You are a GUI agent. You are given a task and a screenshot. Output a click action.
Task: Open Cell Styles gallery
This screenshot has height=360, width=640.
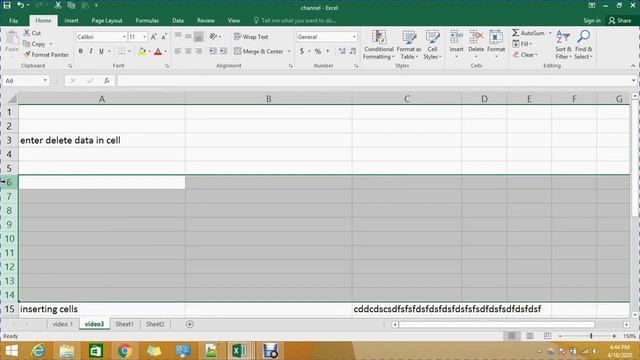(x=432, y=44)
